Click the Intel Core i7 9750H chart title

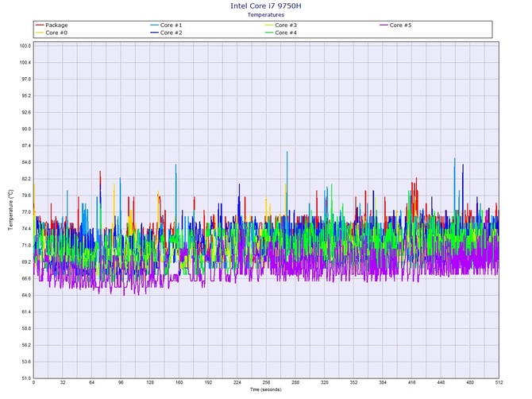[266, 6]
